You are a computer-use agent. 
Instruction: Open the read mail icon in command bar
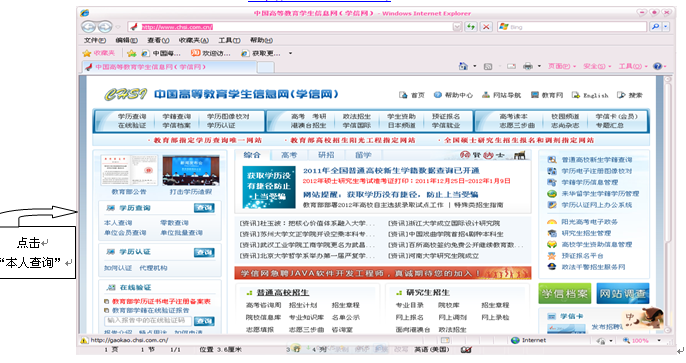(511, 66)
